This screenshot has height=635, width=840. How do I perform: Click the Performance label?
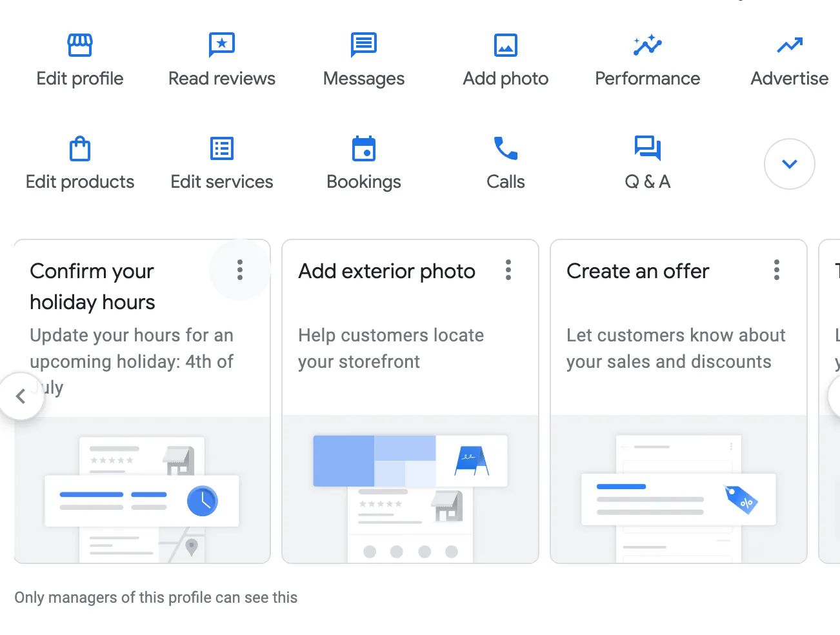[648, 79]
